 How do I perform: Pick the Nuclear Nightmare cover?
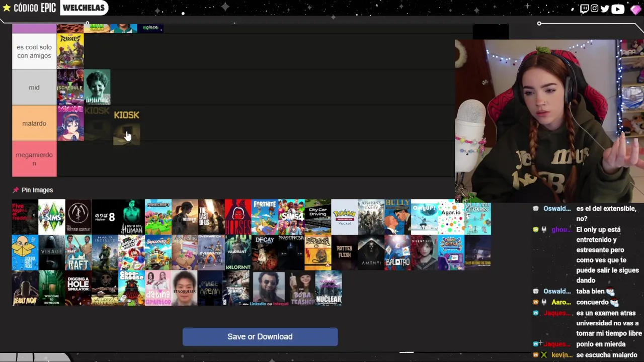pos(329,289)
